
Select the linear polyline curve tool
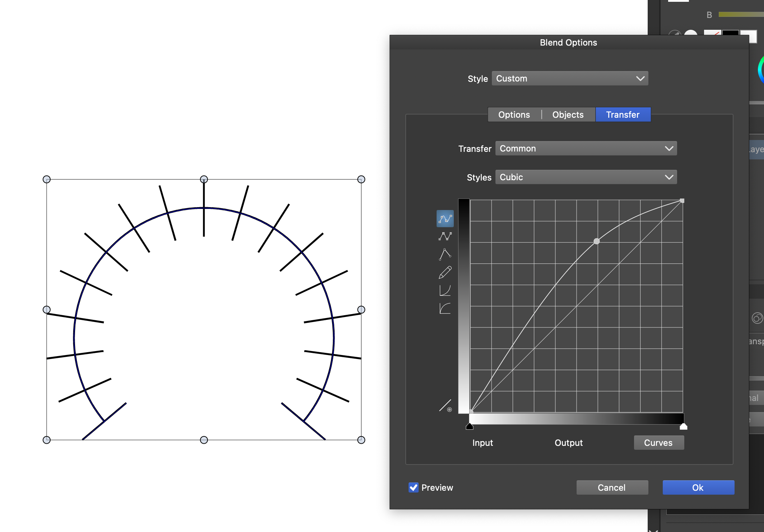(x=445, y=236)
